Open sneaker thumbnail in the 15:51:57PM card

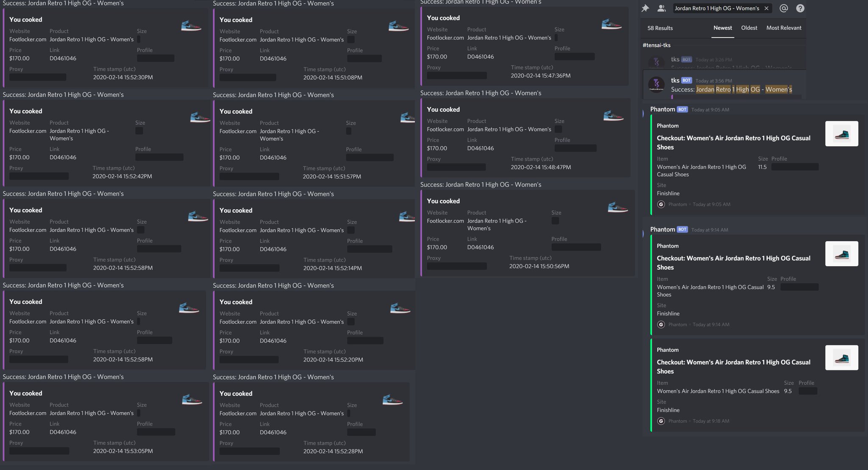pyautogui.click(x=407, y=117)
